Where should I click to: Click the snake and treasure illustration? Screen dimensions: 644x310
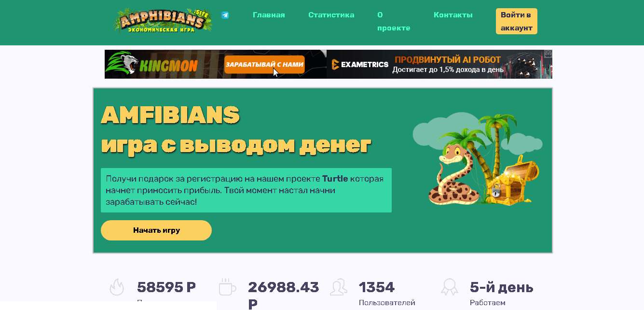(x=478, y=159)
